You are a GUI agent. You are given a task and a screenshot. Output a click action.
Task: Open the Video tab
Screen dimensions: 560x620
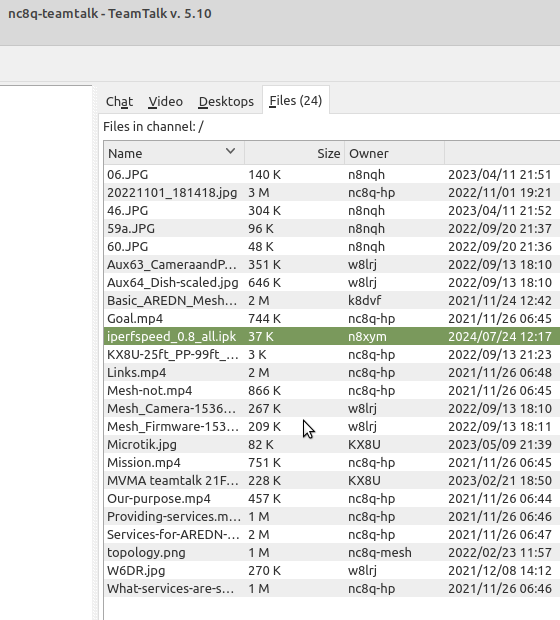(x=165, y=102)
